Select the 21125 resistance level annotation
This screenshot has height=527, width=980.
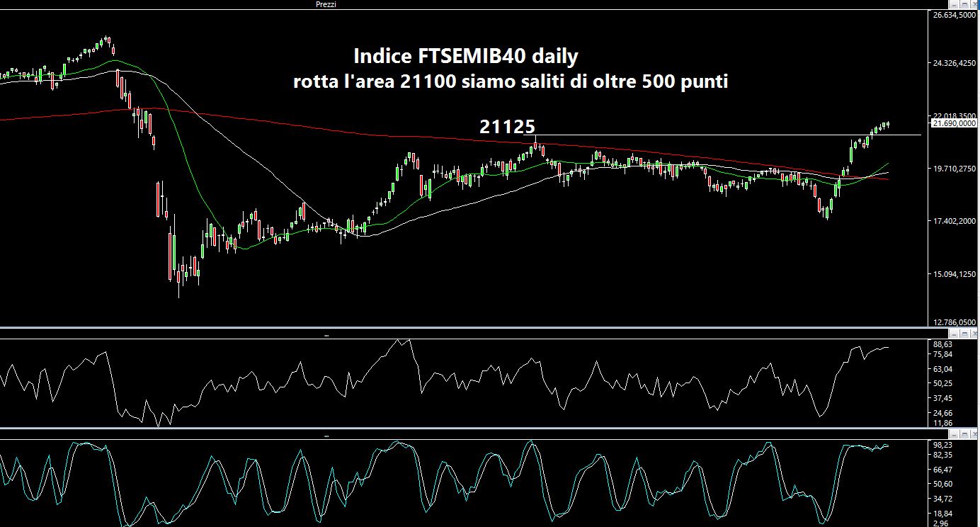pyautogui.click(x=507, y=127)
